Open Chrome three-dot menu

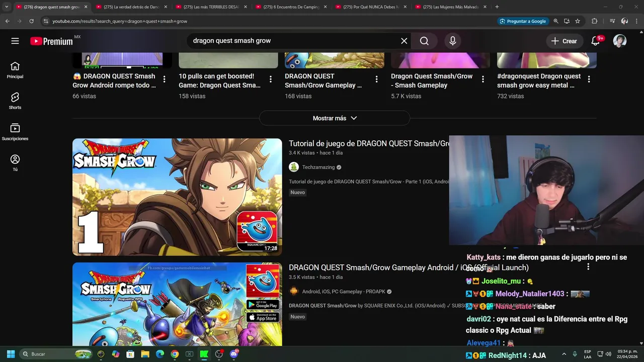[x=637, y=21]
